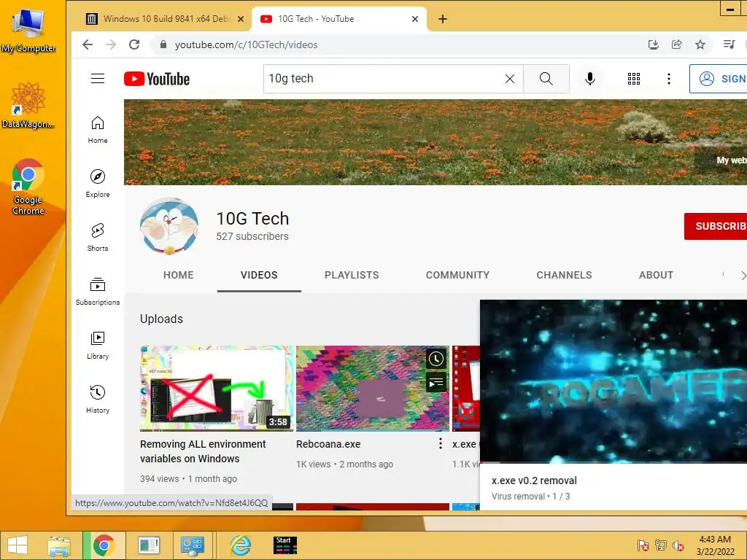Add Rebcoana.exe to queue
The height and width of the screenshot is (560, 747).
(x=436, y=382)
